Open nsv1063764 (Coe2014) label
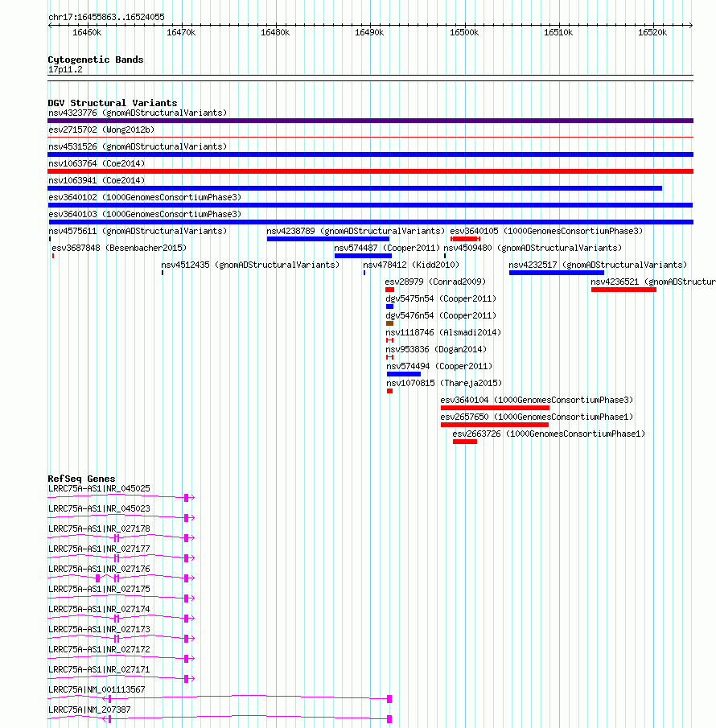Viewport: 716px width, 728px height. coord(97,163)
